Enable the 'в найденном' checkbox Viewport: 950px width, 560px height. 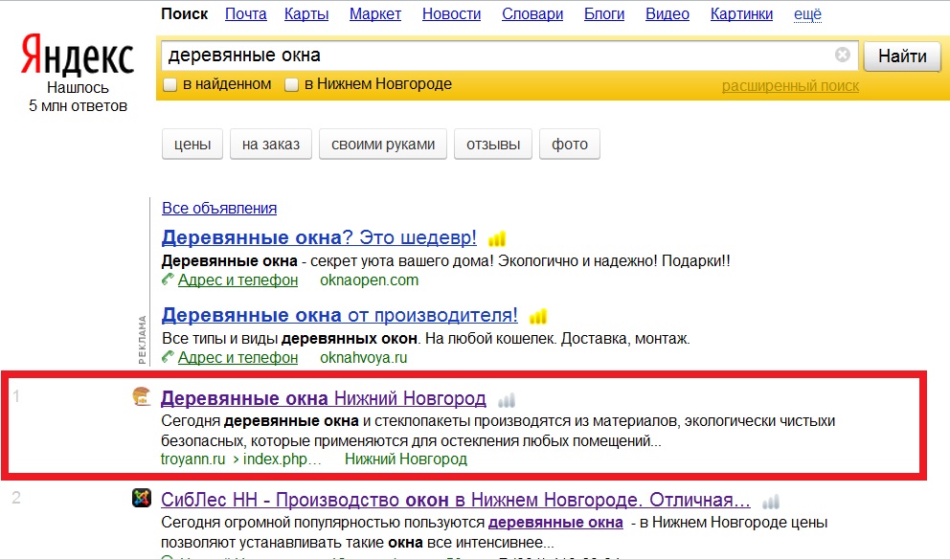coord(170,85)
